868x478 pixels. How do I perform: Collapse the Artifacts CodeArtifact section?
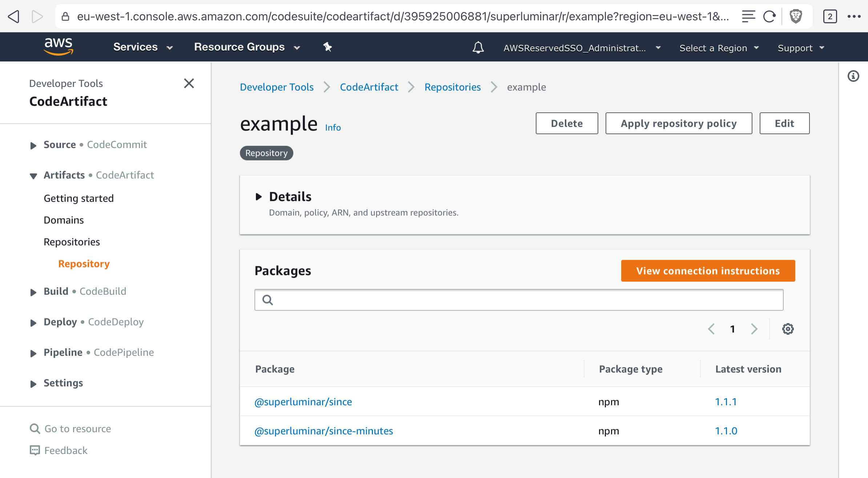coord(33,176)
